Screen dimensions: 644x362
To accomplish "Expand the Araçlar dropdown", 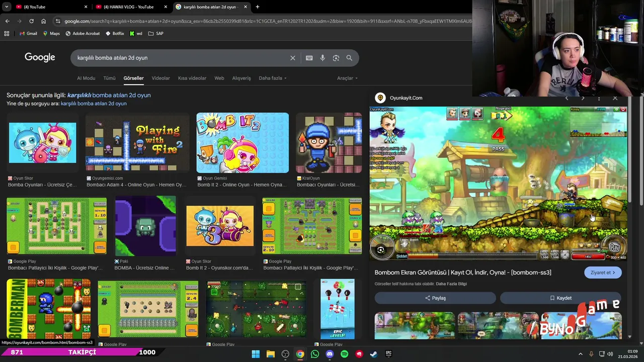I will 347,78.
